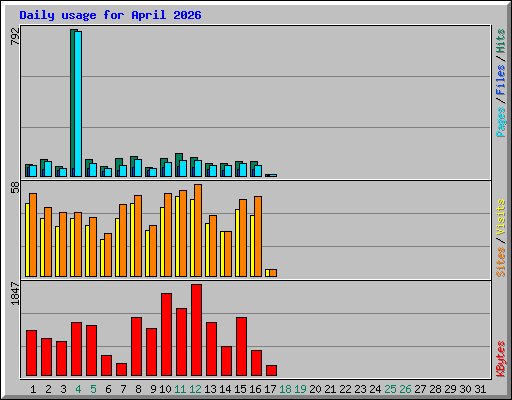Click day 29 on the date axis
The width and height of the screenshot is (512, 400).
[450, 389]
